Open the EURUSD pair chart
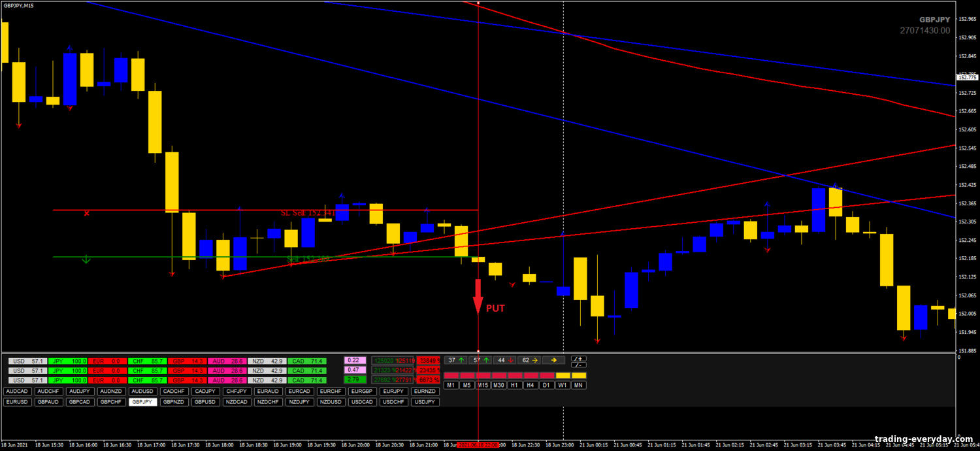The image size is (980, 451). pyautogui.click(x=17, y=402)
